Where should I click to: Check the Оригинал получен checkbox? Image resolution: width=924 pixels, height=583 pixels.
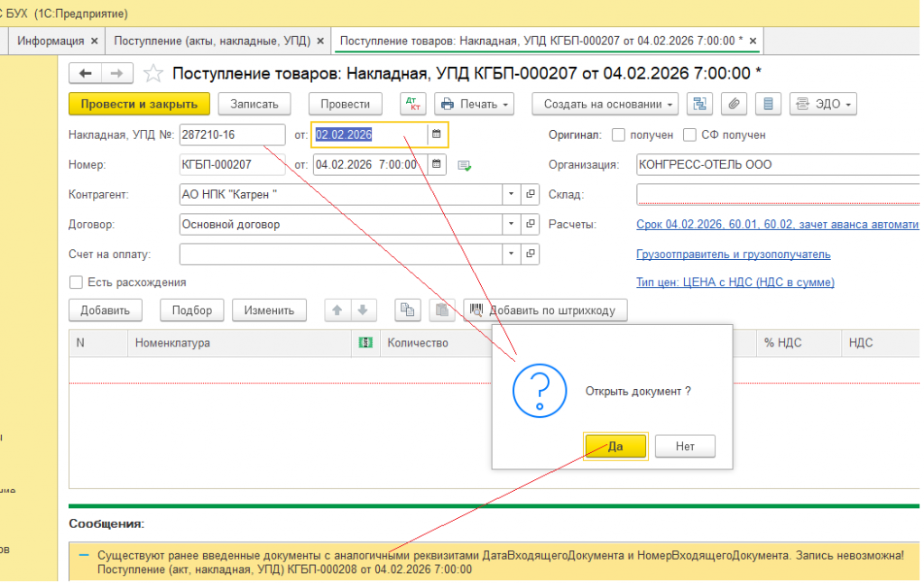[619, 134]
